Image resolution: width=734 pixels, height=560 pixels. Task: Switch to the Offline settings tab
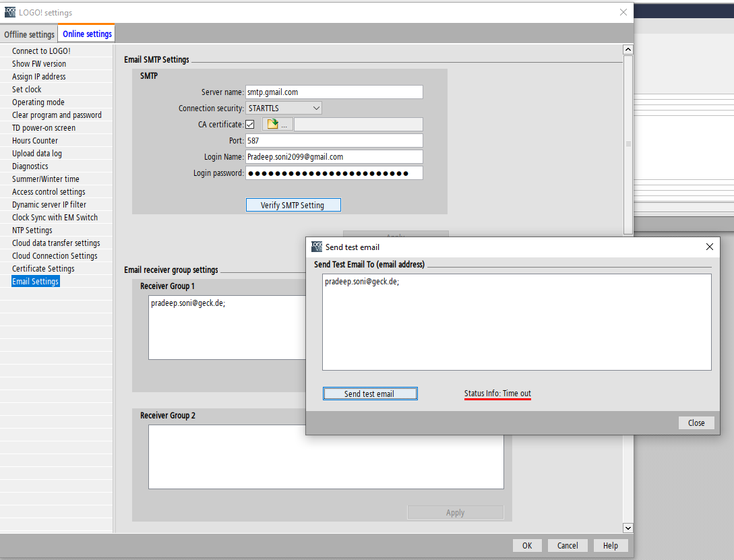(29, 34)
